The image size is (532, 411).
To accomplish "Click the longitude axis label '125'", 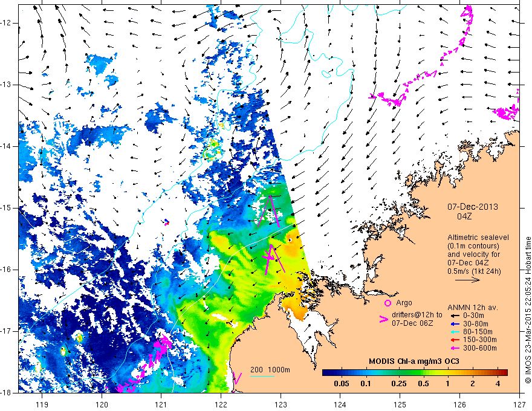I will [400, 404].
